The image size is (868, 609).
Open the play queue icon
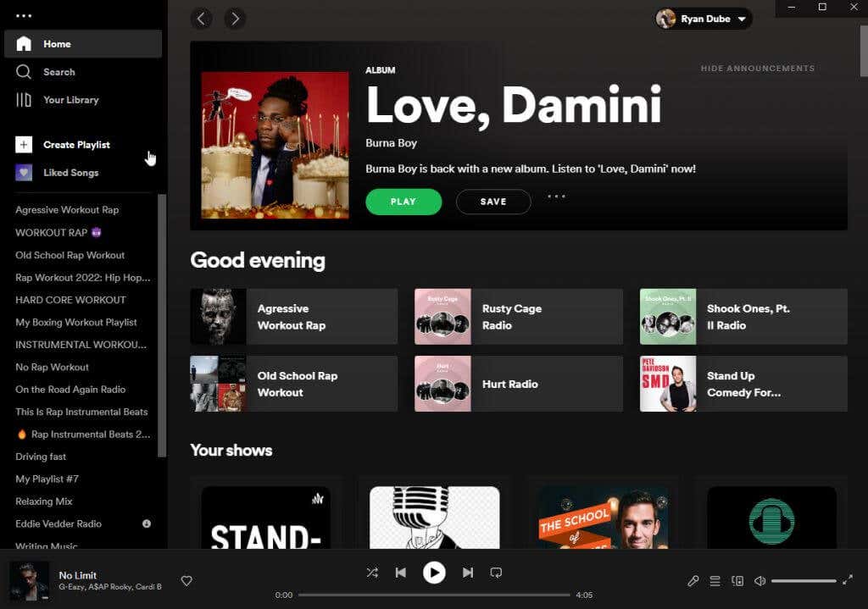(x=715, y=581)
